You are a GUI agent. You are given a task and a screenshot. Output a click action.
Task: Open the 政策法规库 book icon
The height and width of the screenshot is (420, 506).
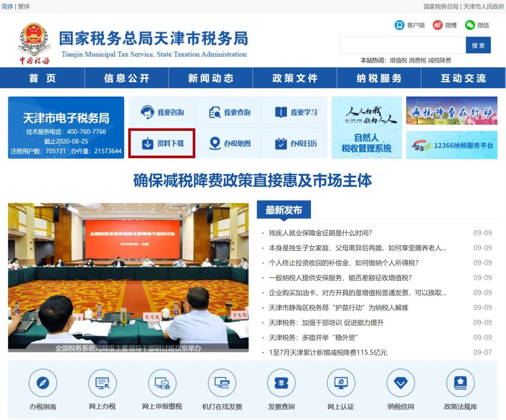pyautogui.click(x=461, y=383)
